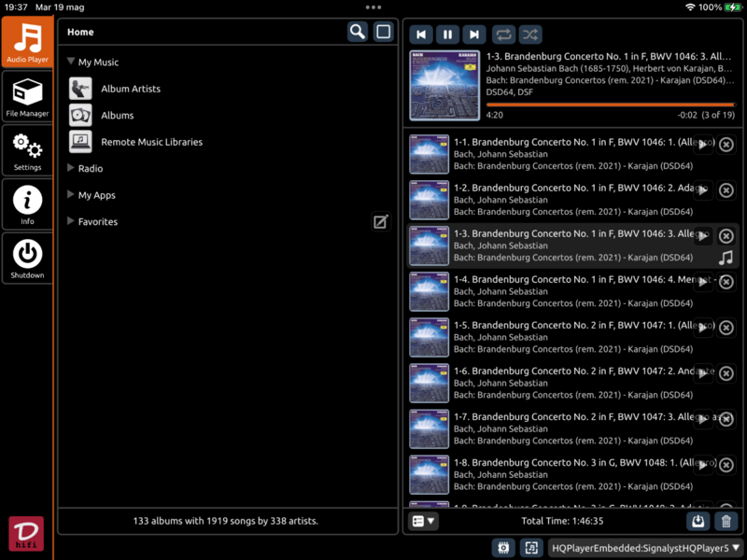
Task: Expand the Radio section
Action: pyautogui.click(x=71, y=168)
